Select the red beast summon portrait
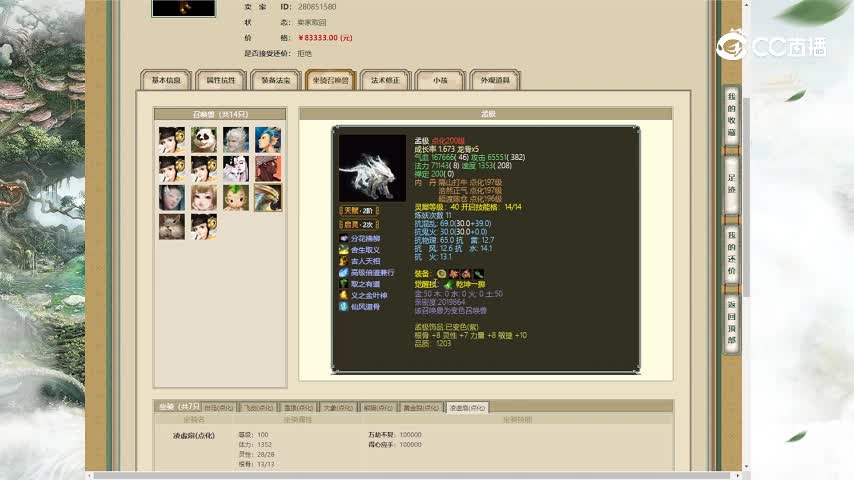The image size is (854, 480). 268,169
